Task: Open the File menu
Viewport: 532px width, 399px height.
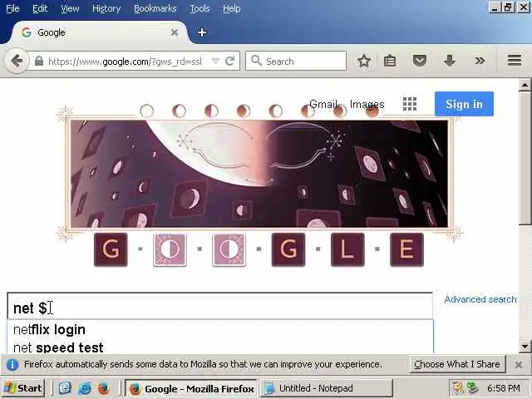Action: [12, 8]
